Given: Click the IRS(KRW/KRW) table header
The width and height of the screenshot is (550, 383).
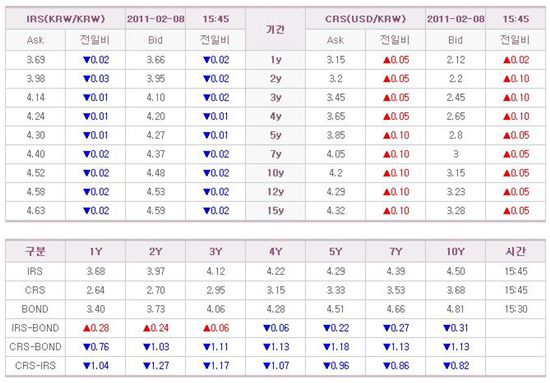Looking at the screenshot, I should tap(66, 19).
